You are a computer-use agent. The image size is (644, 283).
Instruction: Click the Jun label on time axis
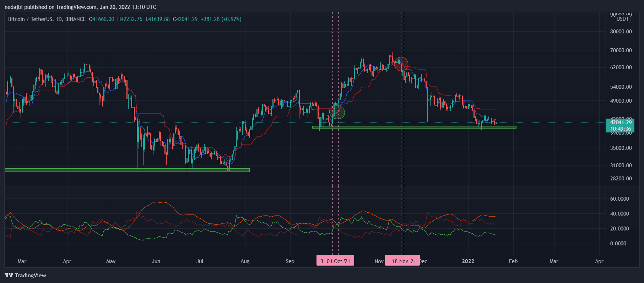pos(156,261)
